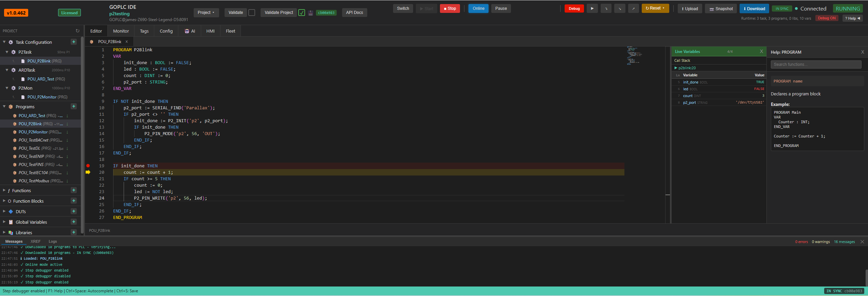Click the Upload button

pos(690,8)
